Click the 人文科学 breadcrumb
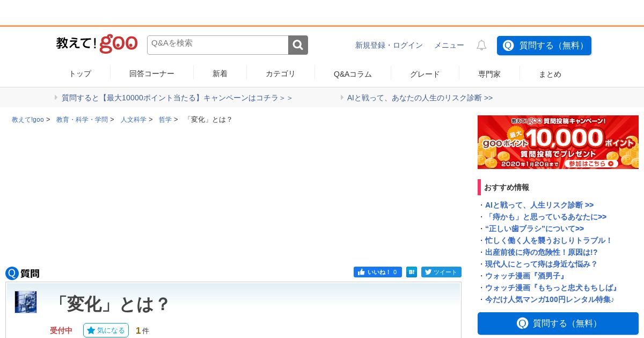This screenshot has width=644, height=338. [134, 120]
